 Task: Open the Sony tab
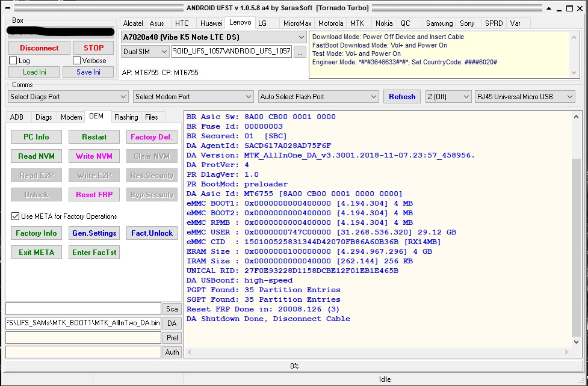pyautogui.click(x=467, y=23)
